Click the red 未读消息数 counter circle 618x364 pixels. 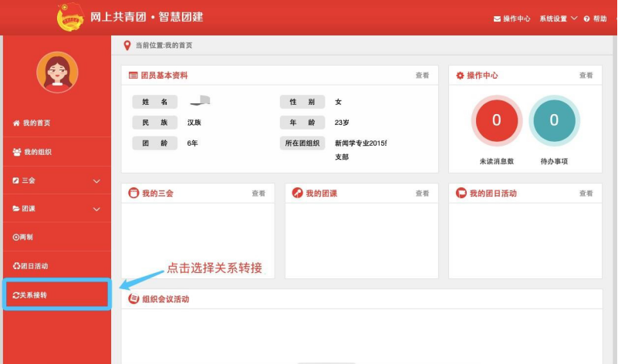click(496, 120)
